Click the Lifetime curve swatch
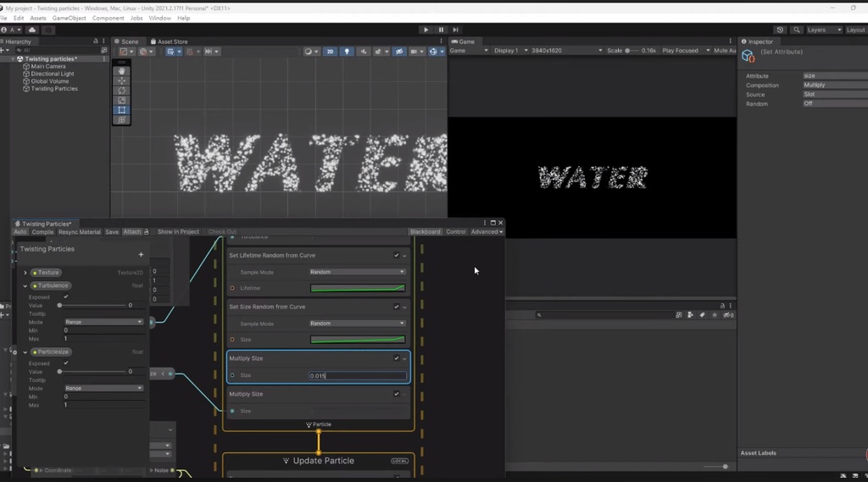 tap(358, 288)
